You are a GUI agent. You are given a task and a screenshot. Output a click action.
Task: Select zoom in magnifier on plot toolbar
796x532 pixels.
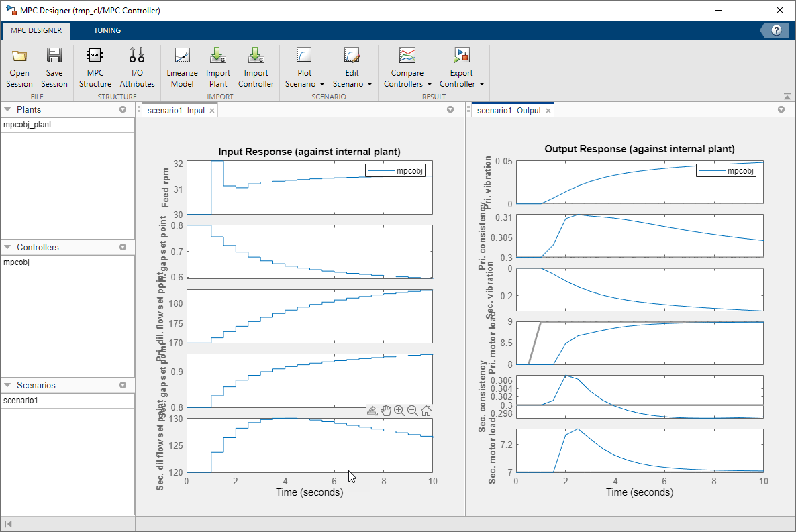(x=399, y=411)
